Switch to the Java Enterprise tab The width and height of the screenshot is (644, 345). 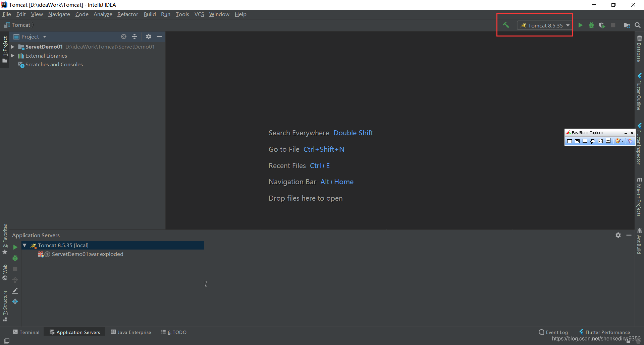pyautogui.click(x=131, y=332)
